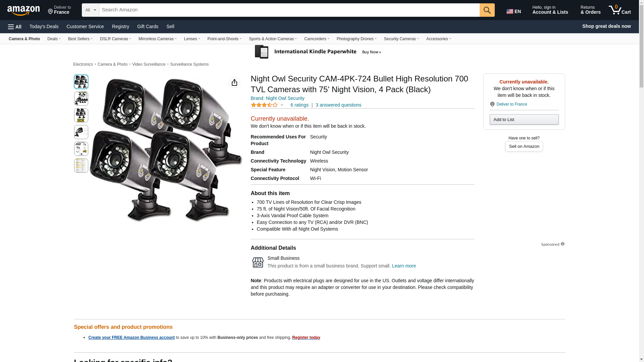The image size is (644, 362).
Task: Open the All hamburger menu
Action: coord(15,26)
